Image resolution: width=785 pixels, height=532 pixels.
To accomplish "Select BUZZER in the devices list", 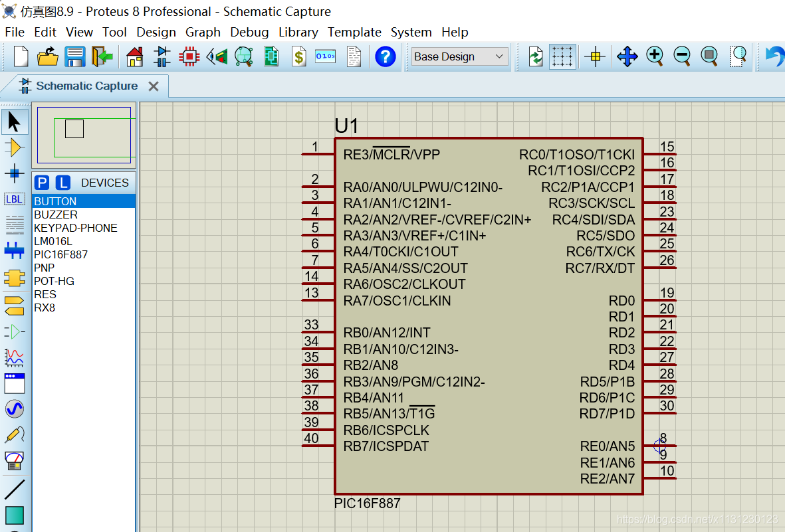I will tap(84, 215).
